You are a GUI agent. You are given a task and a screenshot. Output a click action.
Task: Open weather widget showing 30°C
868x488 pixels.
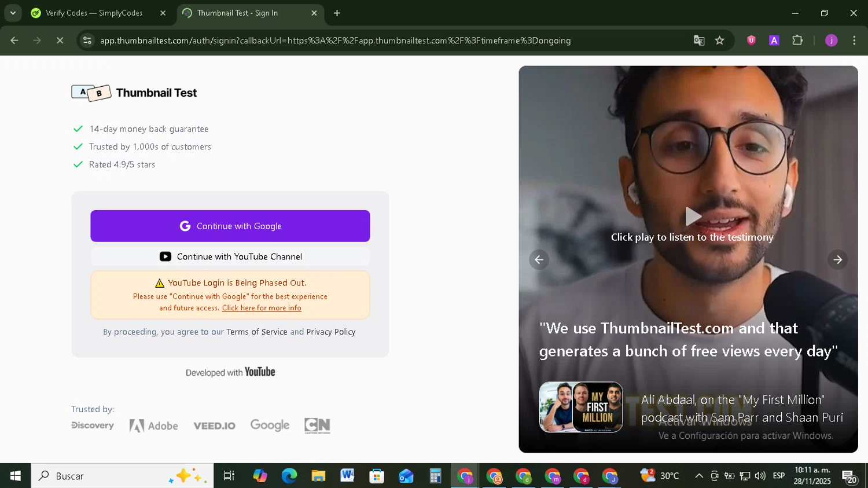660,476
